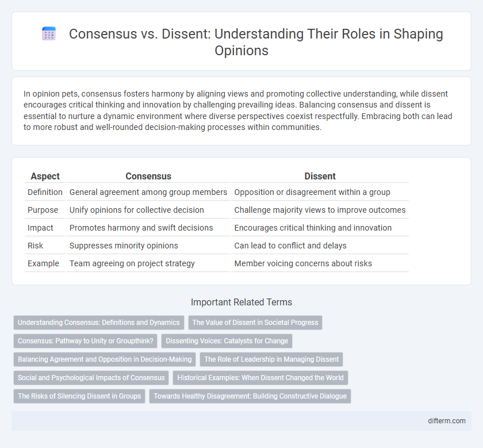Open 'Balancing Agreement and Opposition in Decision-Making' tag
Screen dimensions: 483x448
pos(105,359)
